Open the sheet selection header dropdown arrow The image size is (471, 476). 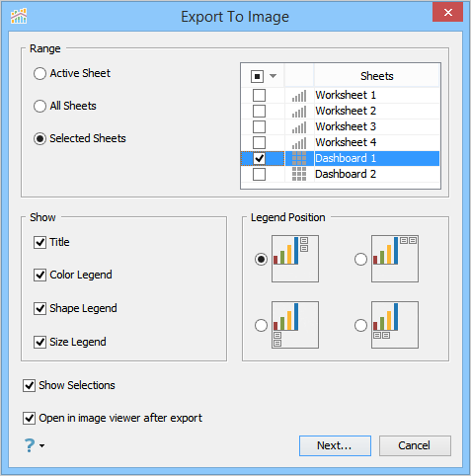pyautogui.click(x=273, y=76)
